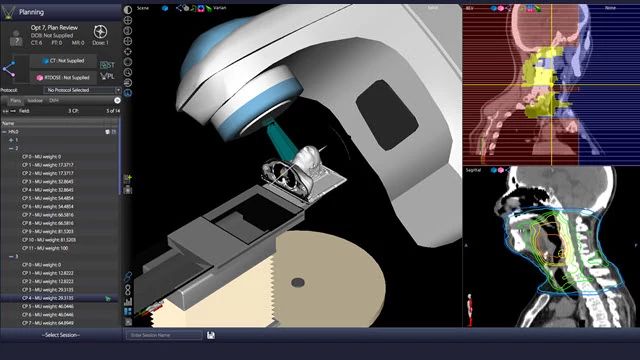Collapse field 3 in plan tree
This screenshot has height=360, width=640.
[11, 256]
